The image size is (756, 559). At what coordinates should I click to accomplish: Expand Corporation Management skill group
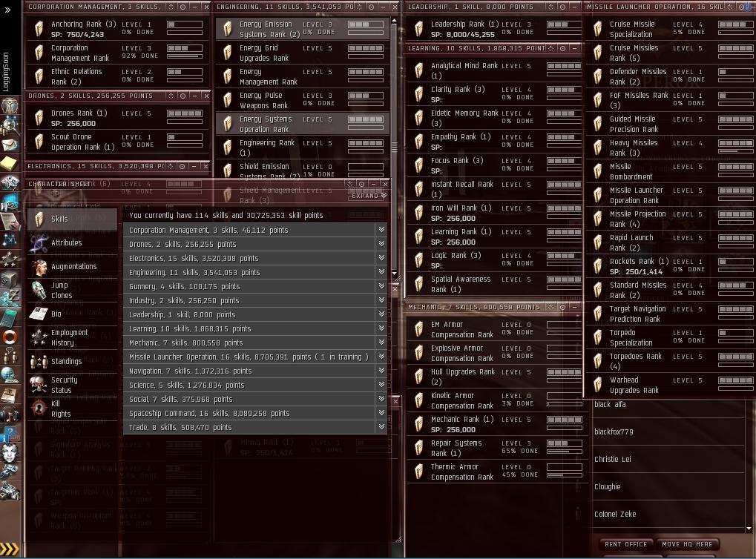[x=381, y=230]
